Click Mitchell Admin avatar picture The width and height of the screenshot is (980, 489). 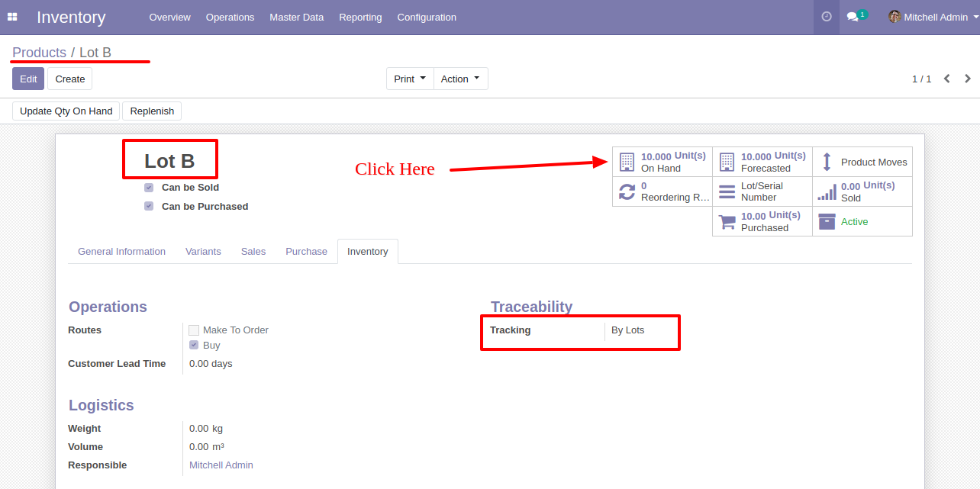895,17
